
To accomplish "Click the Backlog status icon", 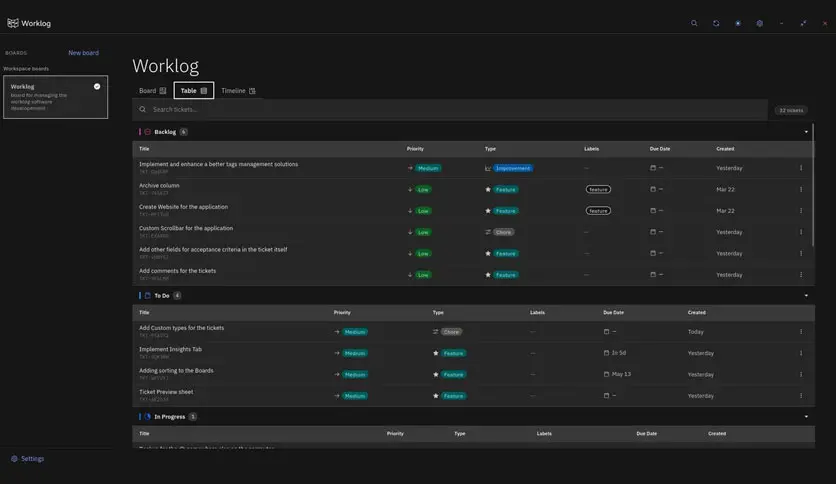I will click(148, 132).
